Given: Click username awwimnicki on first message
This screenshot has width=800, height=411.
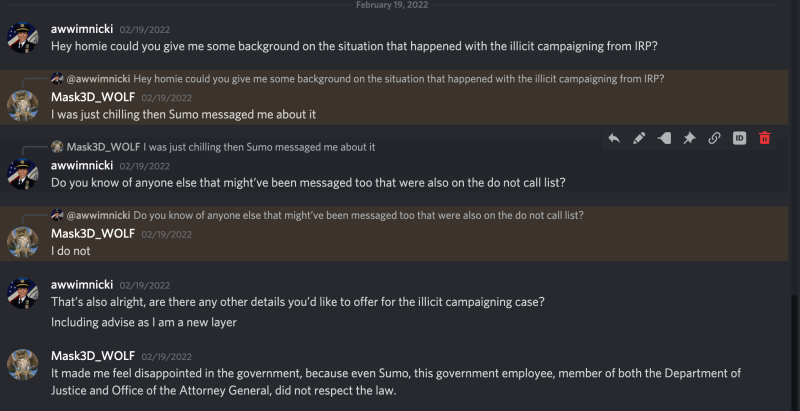Looking at the screenshot, I should click(x=82, y=29).
